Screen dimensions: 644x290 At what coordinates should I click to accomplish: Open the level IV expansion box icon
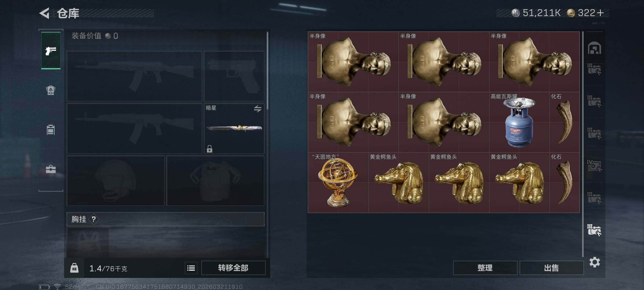pos(594,166)
